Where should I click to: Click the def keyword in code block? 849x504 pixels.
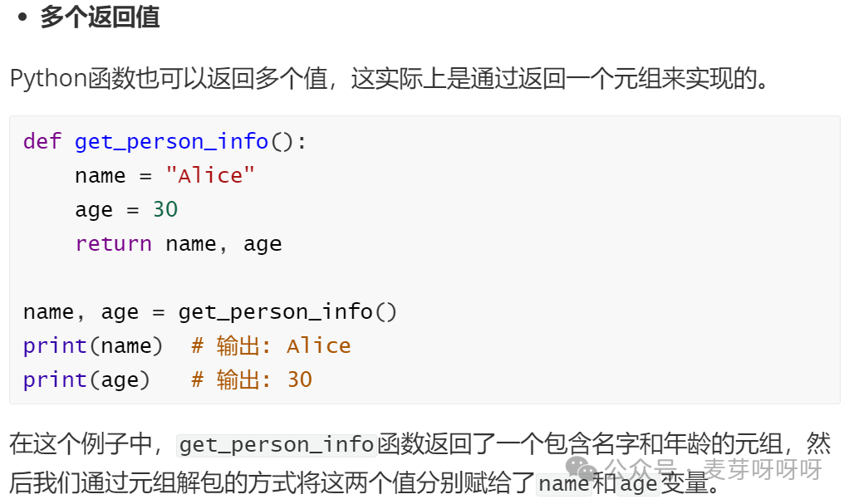(42, 141)
